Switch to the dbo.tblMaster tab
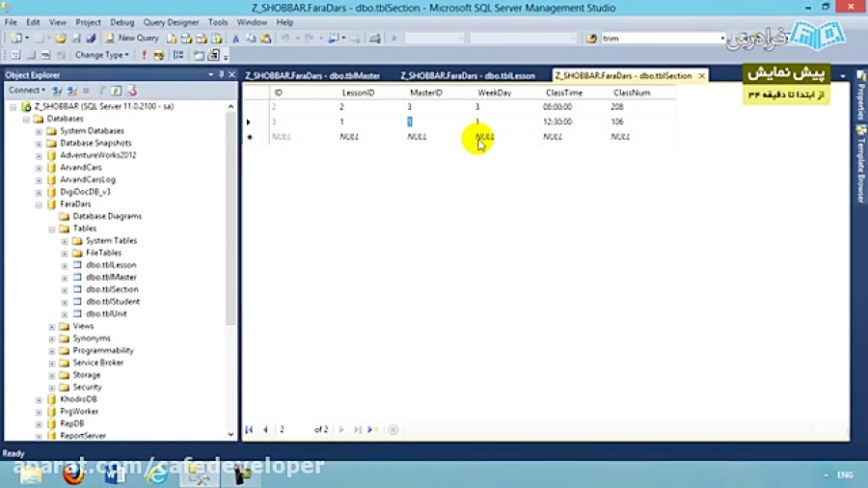The height and width of the screenshot is (488, 868). pos(312,75)
